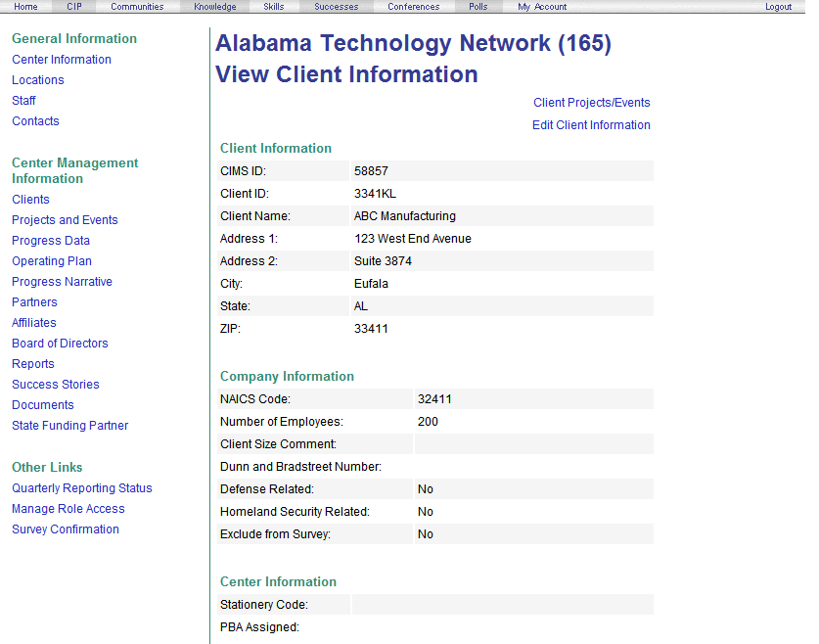Viewport: 819px width, 644px height.
Task: Click the Client Information section heading
Action: click(276, 149)
